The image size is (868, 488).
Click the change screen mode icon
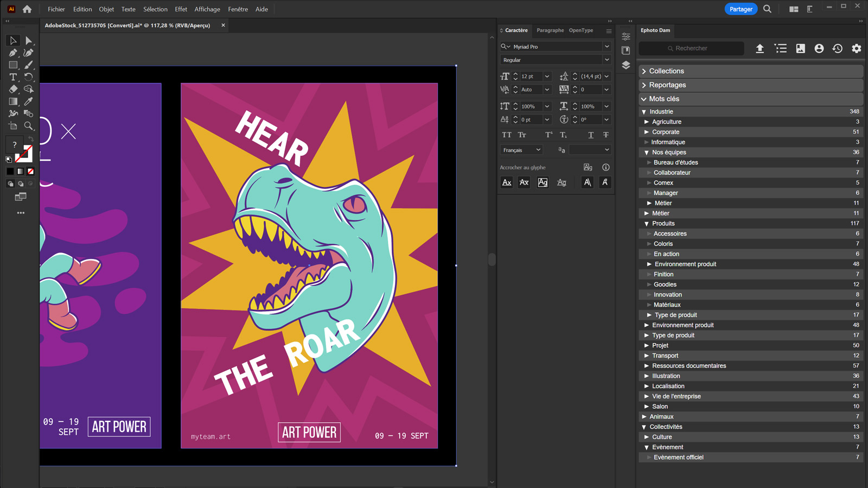coord(21,197)
